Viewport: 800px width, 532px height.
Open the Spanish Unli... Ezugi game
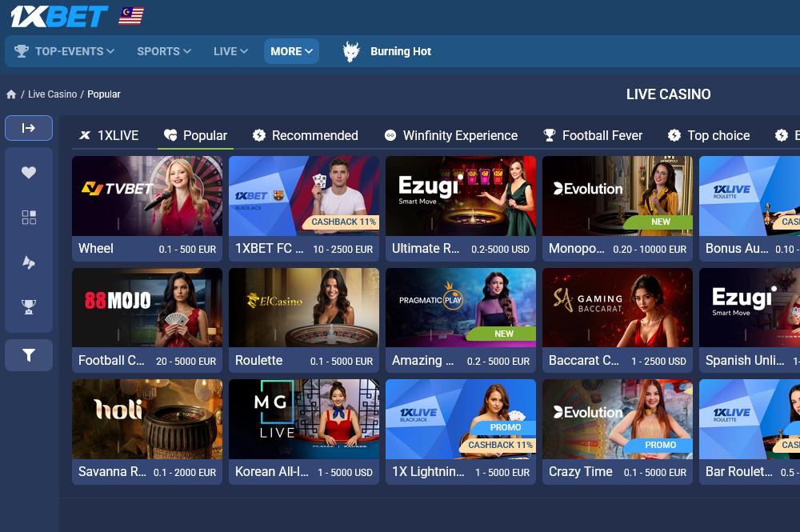click(x=750, y=320)
